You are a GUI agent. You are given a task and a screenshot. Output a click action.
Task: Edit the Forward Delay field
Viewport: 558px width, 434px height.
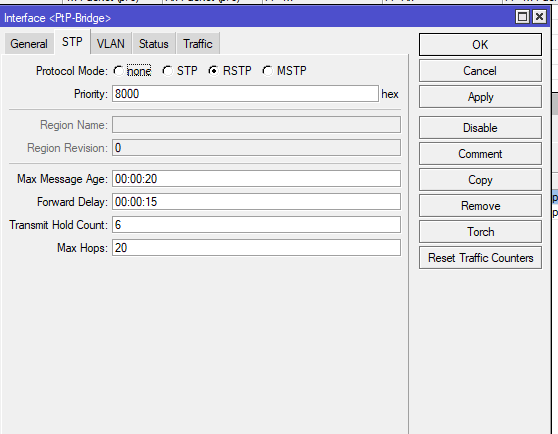pos(256,202)
